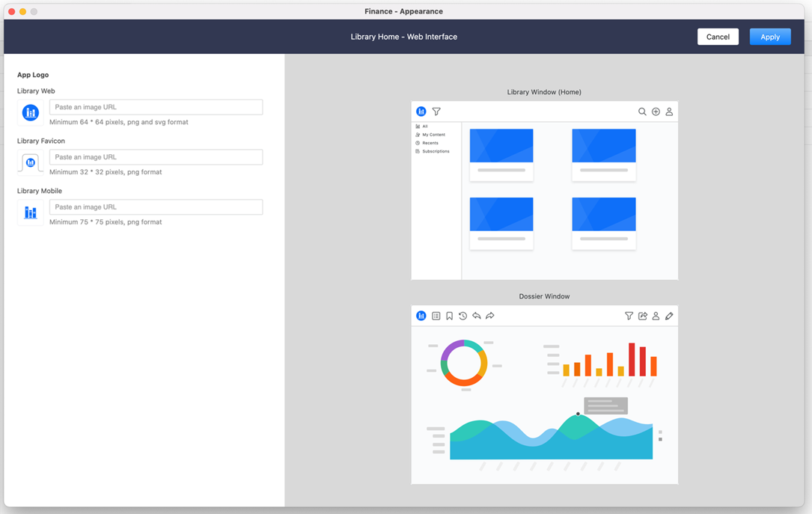The height and width of the screenshot is (514, 812).
Task: Click the bookmark icon in Dossier Window
Action: tap(450, 316)
